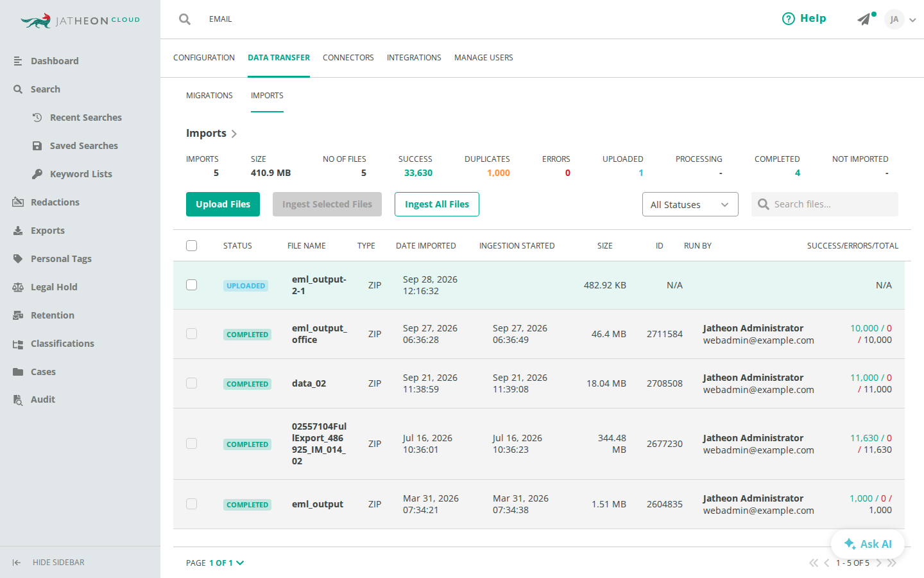Open the Help link icon
This screenshot has width=924, height=578.
[x=788, y=19]
